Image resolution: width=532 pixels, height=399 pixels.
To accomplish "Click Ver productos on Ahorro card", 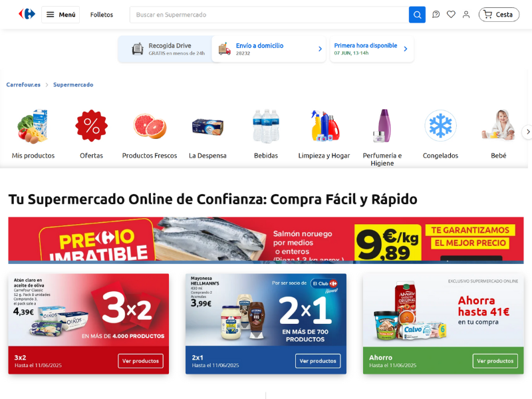I will click(x=495, y=360).
